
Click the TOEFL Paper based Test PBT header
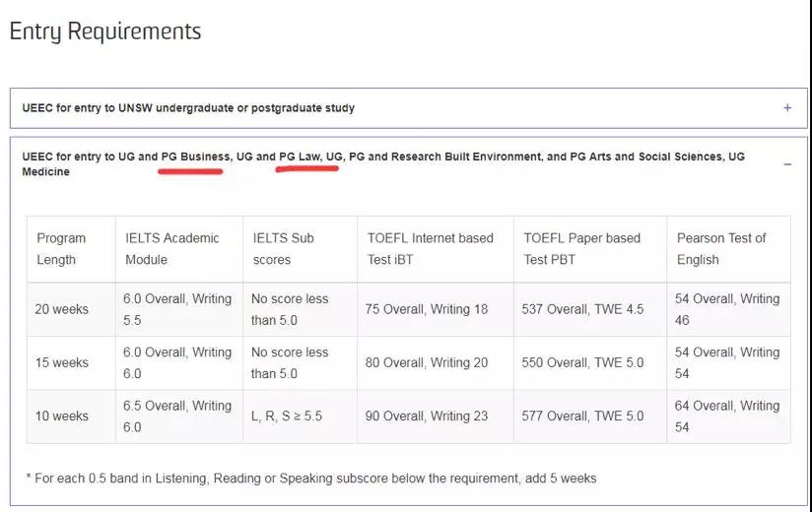click(590, 249)
